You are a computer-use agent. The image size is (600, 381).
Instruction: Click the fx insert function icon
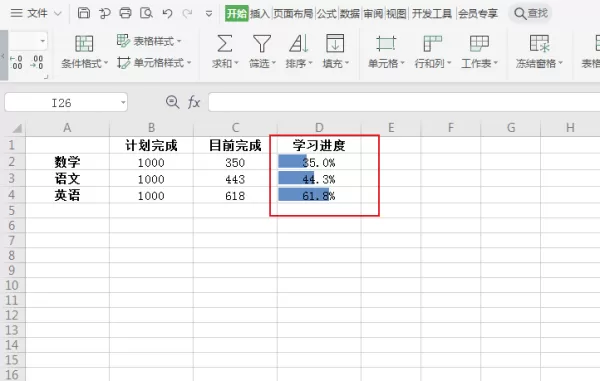[x=194, y=102]
